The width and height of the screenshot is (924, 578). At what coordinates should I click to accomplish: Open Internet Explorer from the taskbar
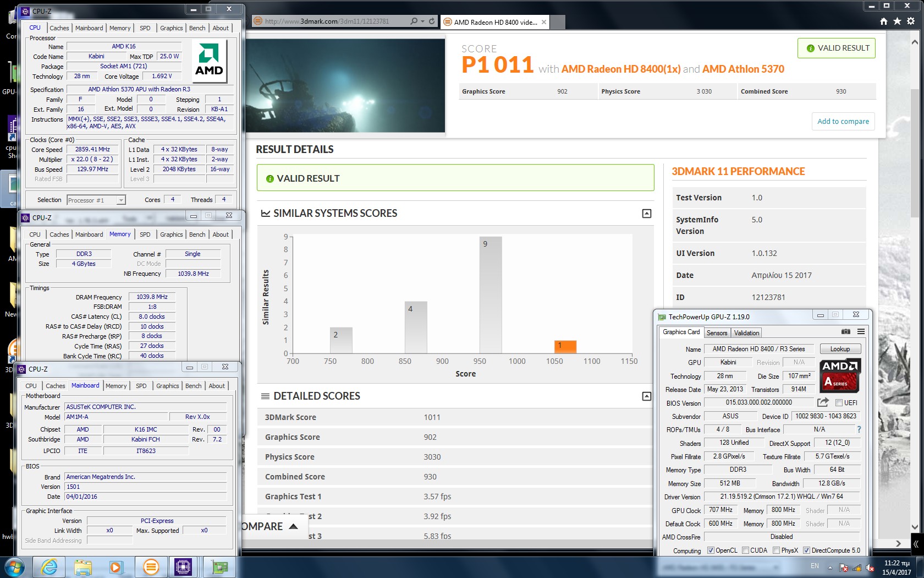pos(50,567)
